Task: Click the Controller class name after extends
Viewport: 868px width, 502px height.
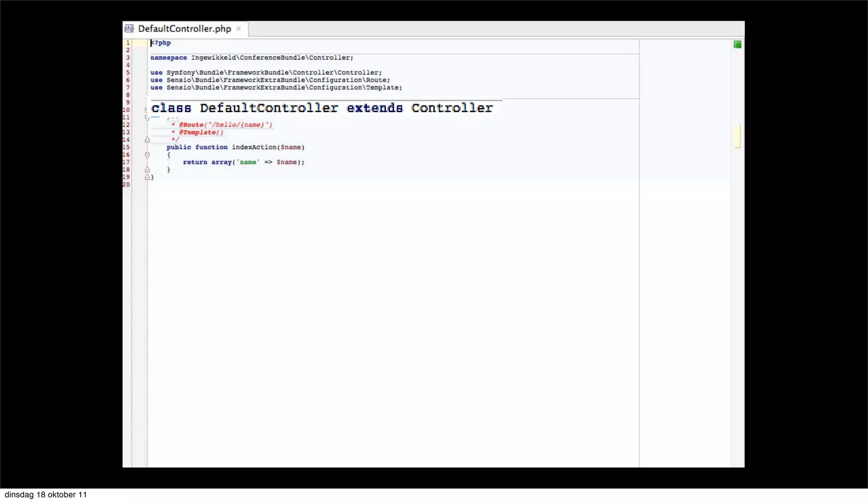Action: (452, 108)
